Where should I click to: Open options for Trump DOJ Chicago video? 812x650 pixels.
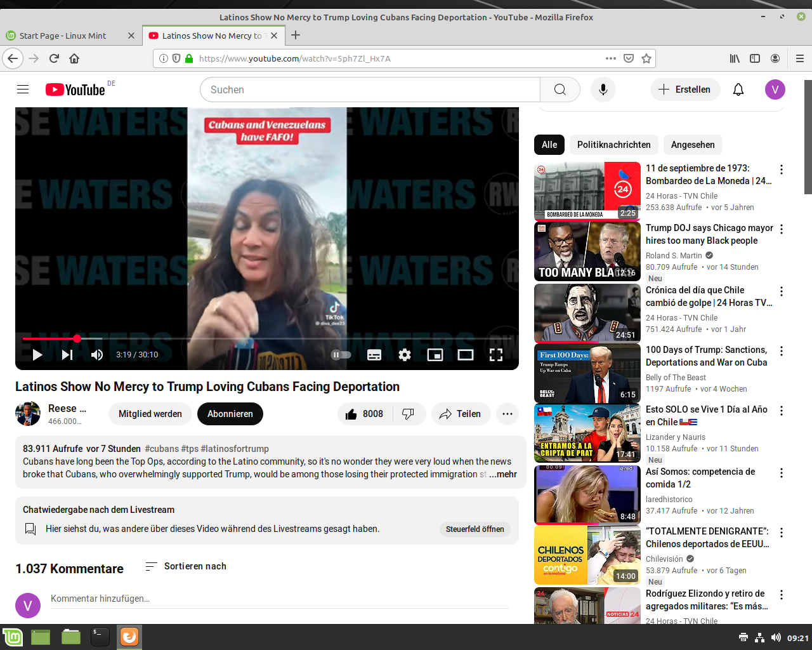tap(782, 229)
